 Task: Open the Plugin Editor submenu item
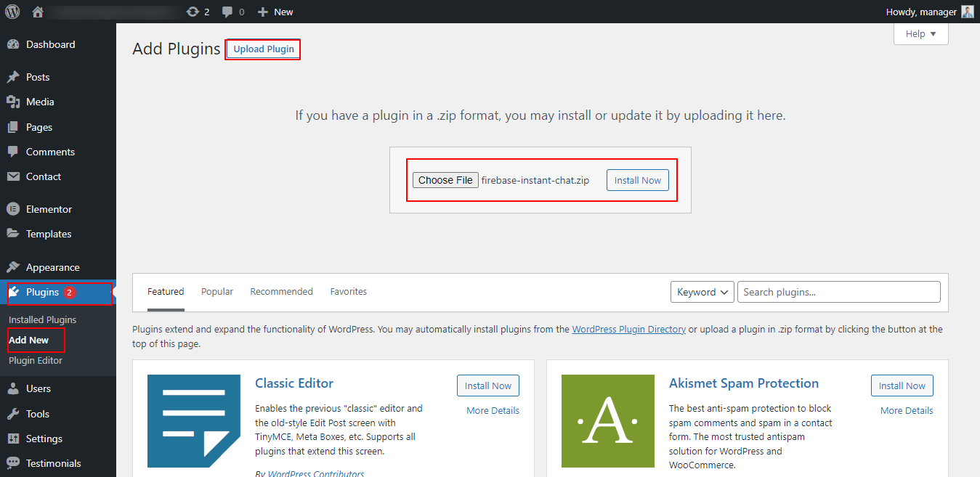[36, 360]
